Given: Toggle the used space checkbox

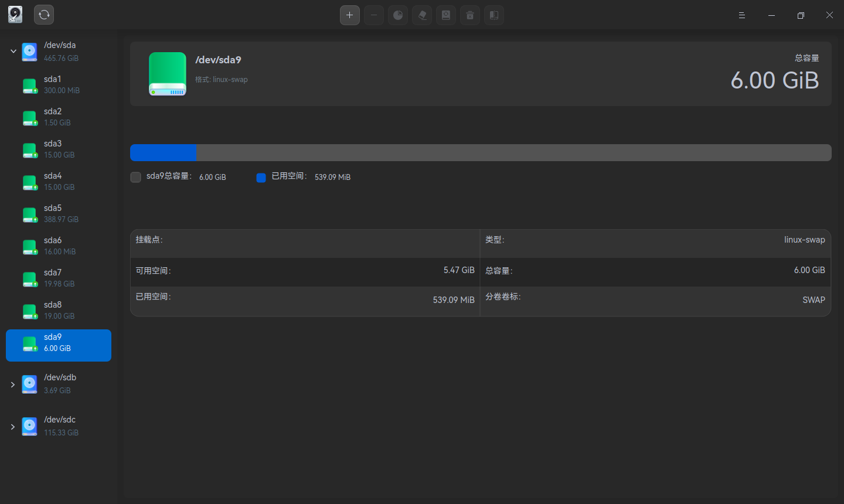Looking at the screenshot, I should [x=261, y=177].
